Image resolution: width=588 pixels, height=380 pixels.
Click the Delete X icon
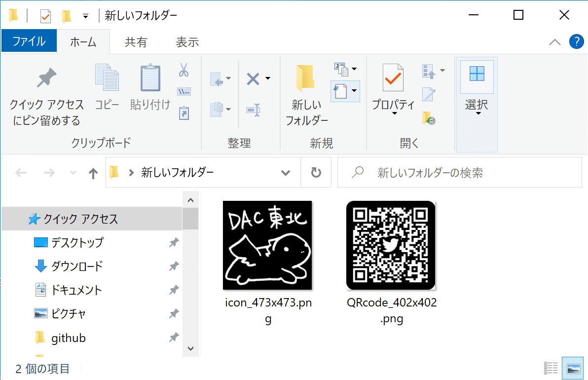tap(253, 79)
